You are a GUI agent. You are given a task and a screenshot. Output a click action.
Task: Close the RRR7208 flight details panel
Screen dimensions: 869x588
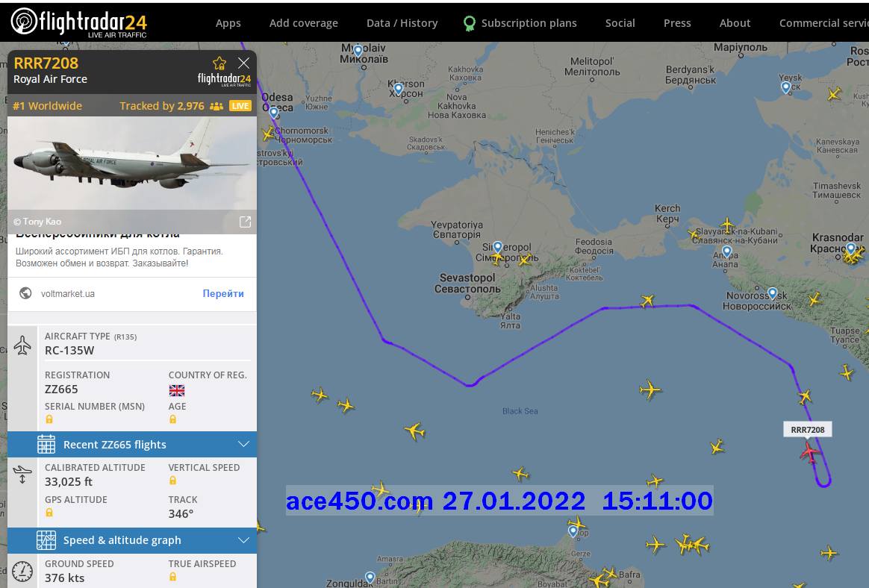243,63
